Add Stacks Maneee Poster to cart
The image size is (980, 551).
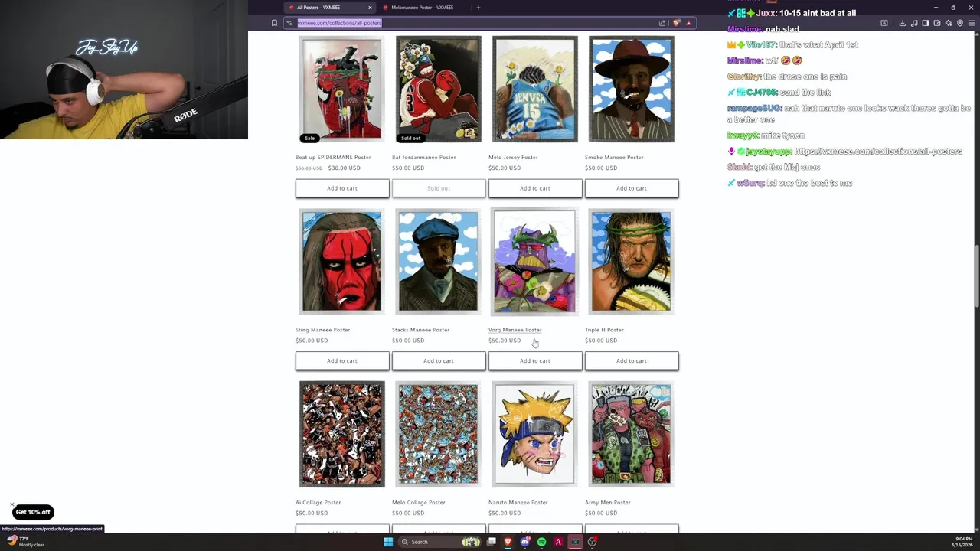(x=439, y=360)
